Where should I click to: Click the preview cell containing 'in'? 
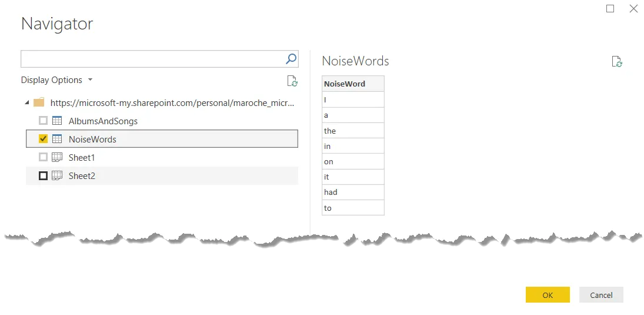(353, 146)
